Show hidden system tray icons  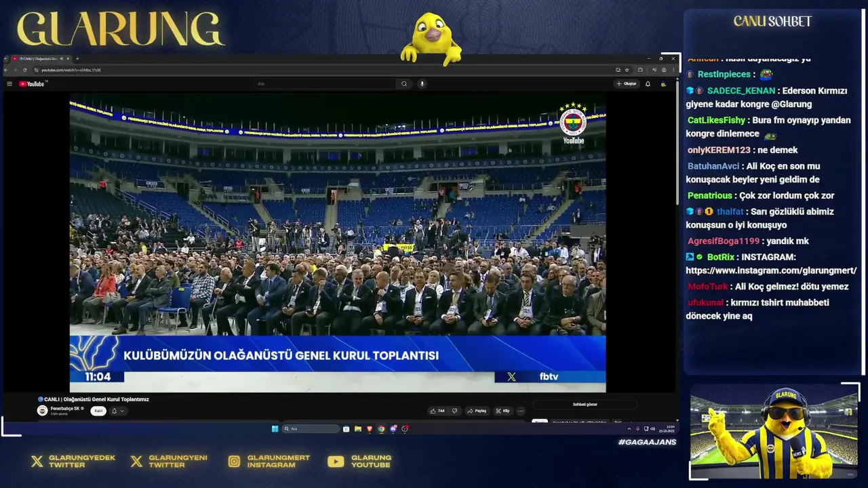click(629, 429)
